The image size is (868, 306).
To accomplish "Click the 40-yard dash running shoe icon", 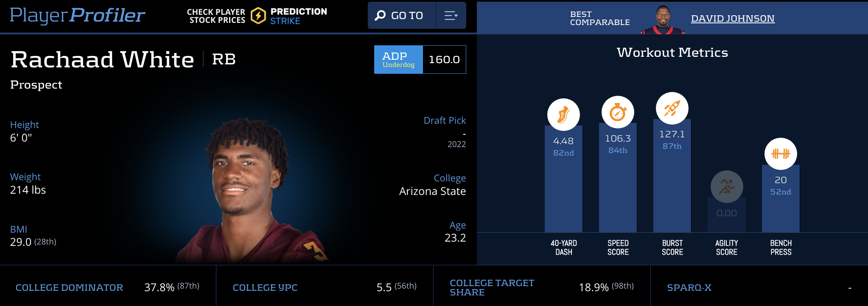I will tap(563, 114).
